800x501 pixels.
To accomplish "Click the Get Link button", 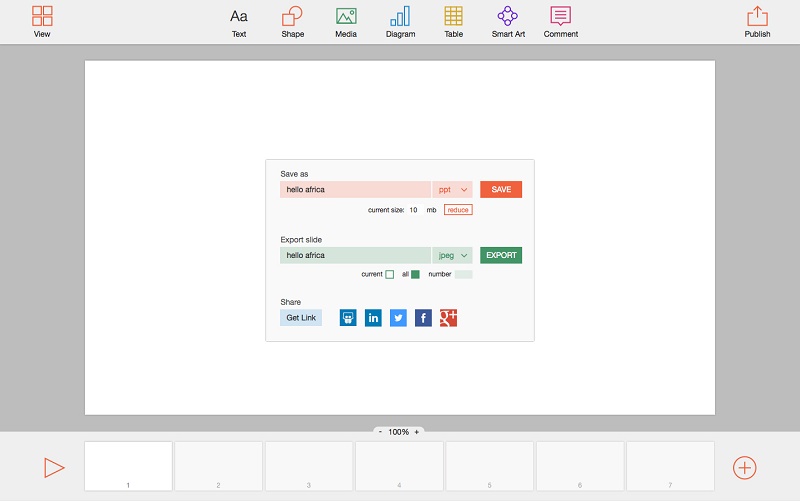I will pyautogui.click(x=301, y=317).
